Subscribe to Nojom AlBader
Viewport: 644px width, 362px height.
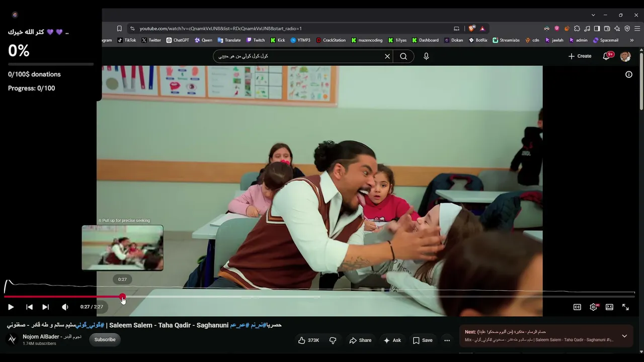[x=105, y=339]
